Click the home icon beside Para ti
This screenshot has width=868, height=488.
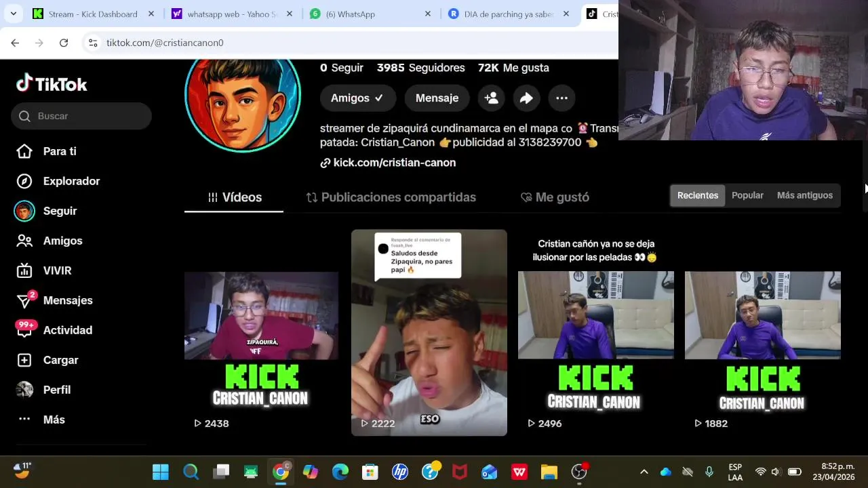coord(24,151)
